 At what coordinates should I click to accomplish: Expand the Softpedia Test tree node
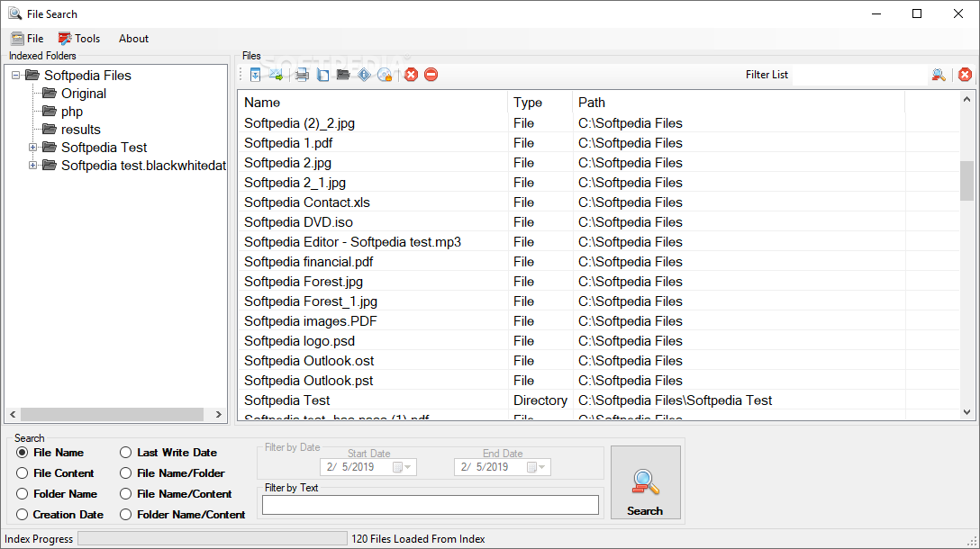click(x=32, y=148)
